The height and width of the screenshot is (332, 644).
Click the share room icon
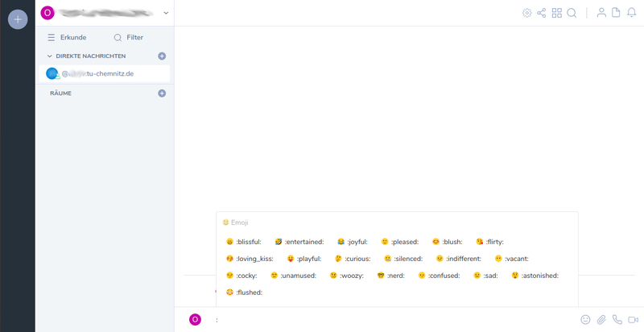542,13
